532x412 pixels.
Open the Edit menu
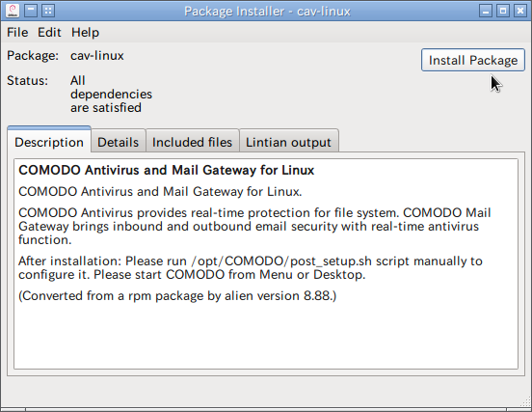point(49,33)
